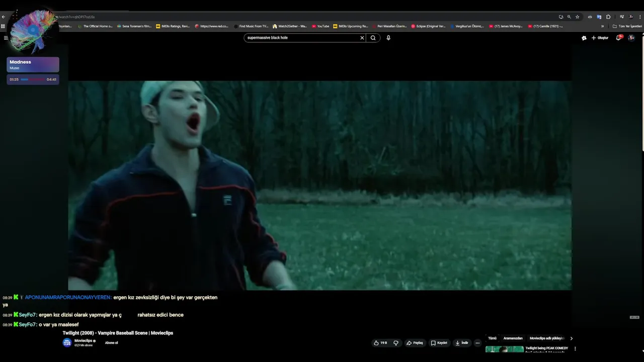Click the Twilight baseball scene video player
Image resolution: width=644 pixels, height=362 pixels.
tap(320, 186)
